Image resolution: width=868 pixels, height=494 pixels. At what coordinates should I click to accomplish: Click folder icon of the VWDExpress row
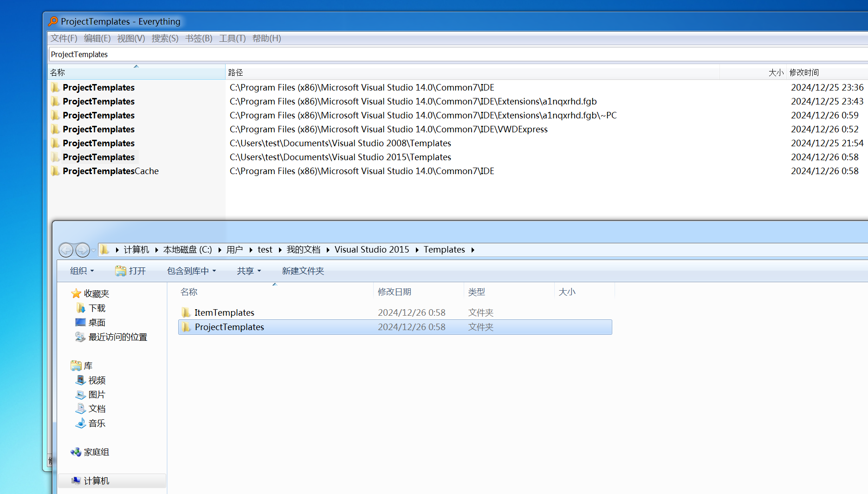click(x=56, y=129)
